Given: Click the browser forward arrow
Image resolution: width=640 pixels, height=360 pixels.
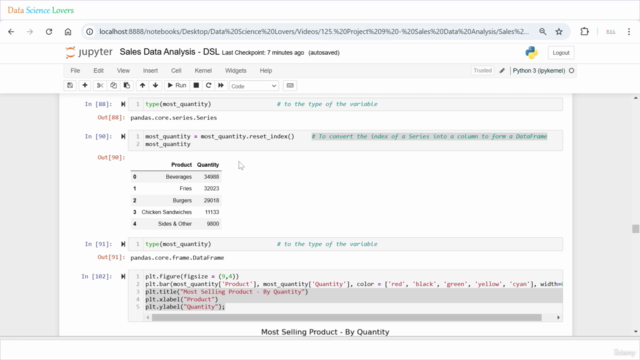Looking at the screenshot, I should 30,32.
